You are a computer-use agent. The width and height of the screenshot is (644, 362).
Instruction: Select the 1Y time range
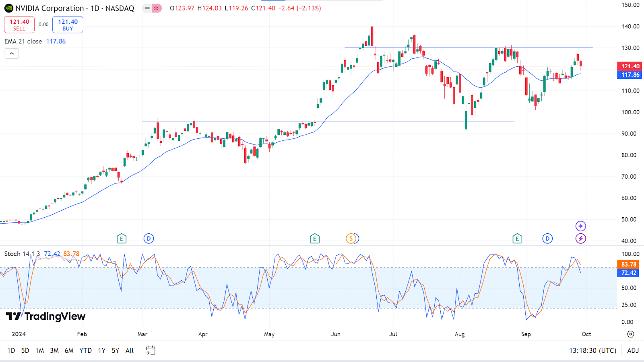[102, 351]
